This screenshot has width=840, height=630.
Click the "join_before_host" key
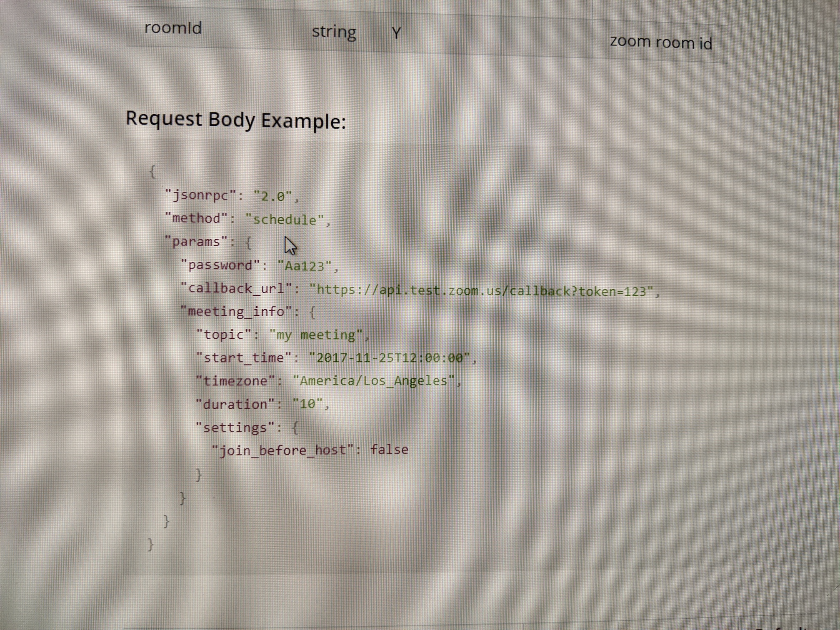[282, 450]
